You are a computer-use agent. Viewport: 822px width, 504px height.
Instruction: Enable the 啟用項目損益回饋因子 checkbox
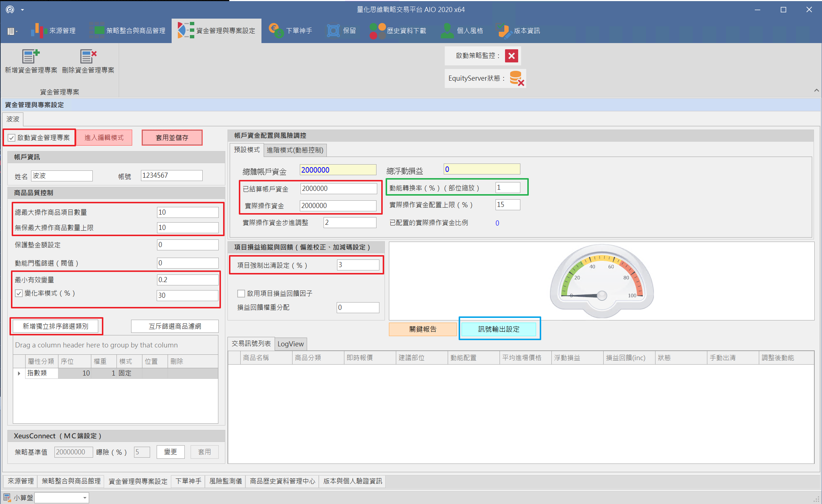click(x=241, y=293)
